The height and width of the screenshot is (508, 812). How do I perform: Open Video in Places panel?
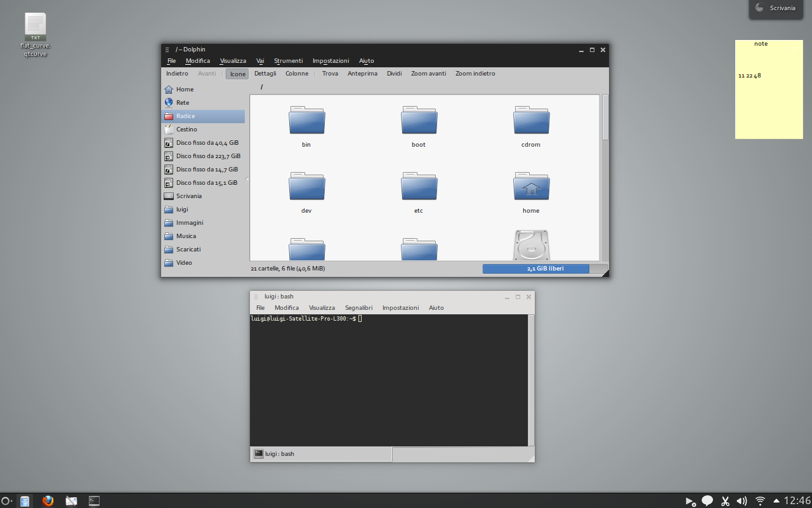click(203, 263)
